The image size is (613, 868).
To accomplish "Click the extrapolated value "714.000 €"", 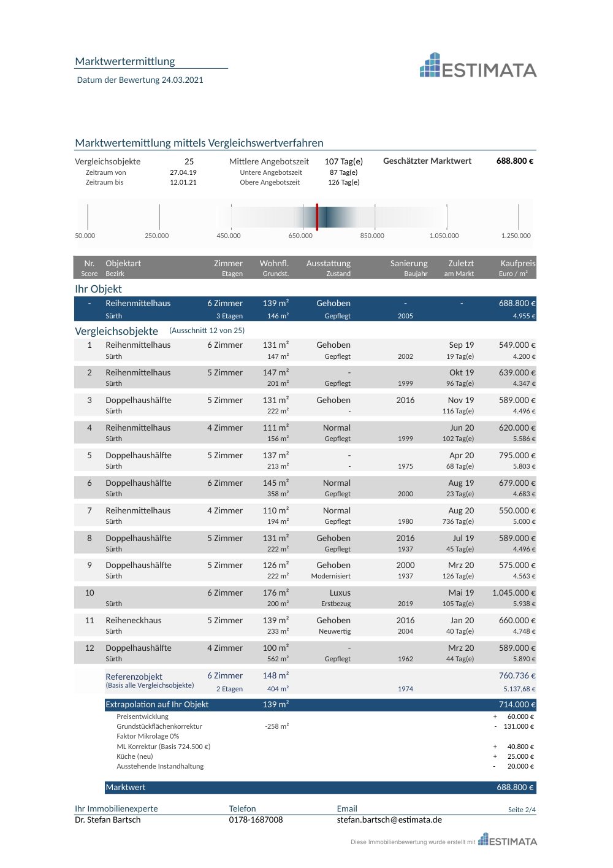I will point(517,705).
